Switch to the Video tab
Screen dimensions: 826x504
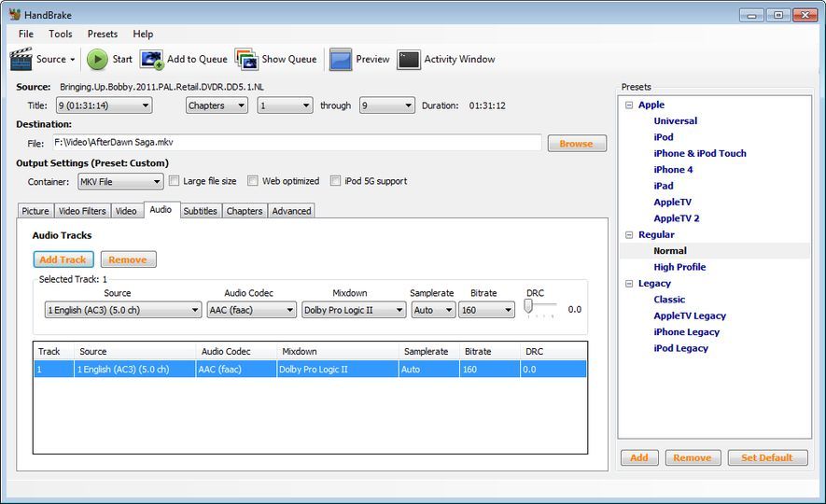(126, 211)
